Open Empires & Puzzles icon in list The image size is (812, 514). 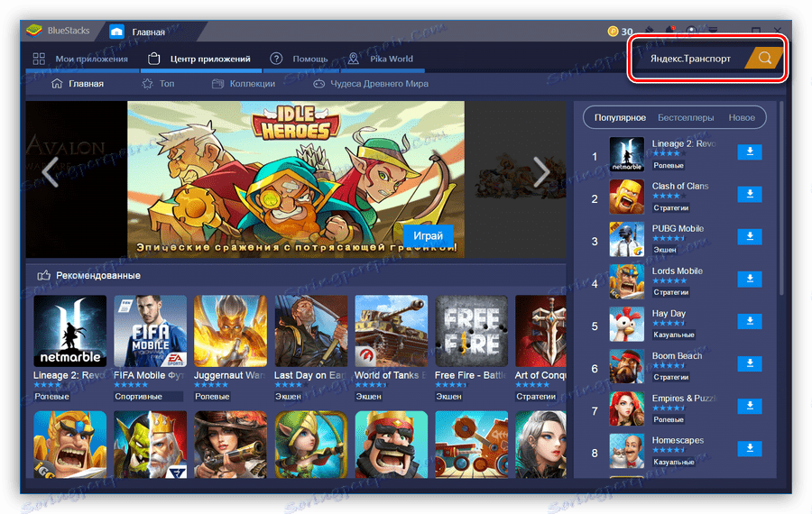[627, 408]
